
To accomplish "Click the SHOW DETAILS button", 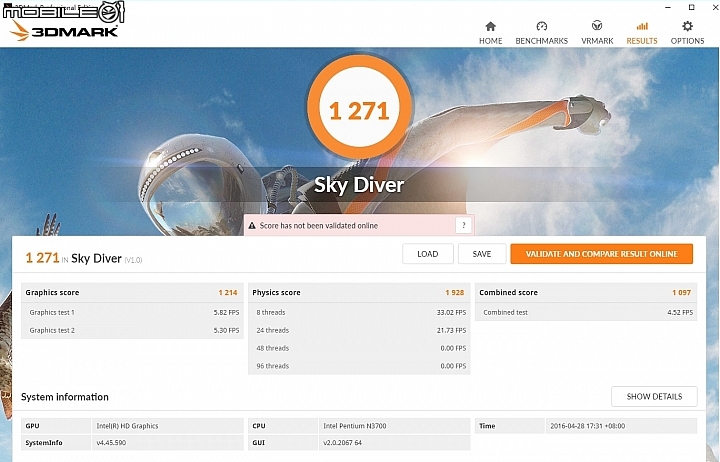I will [654, 396].
